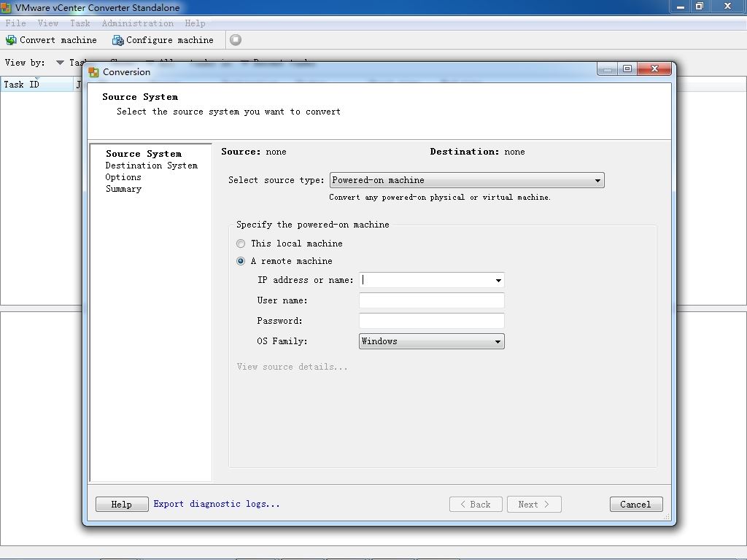Click the Cancel button
This screenshot has width=747, height=560.
click(x=636, y=505)
